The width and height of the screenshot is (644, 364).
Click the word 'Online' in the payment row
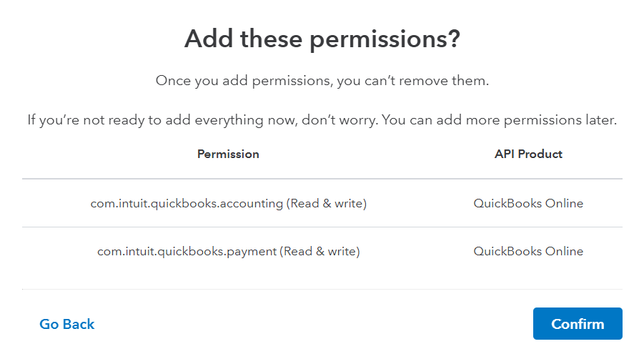coord(564,251)
